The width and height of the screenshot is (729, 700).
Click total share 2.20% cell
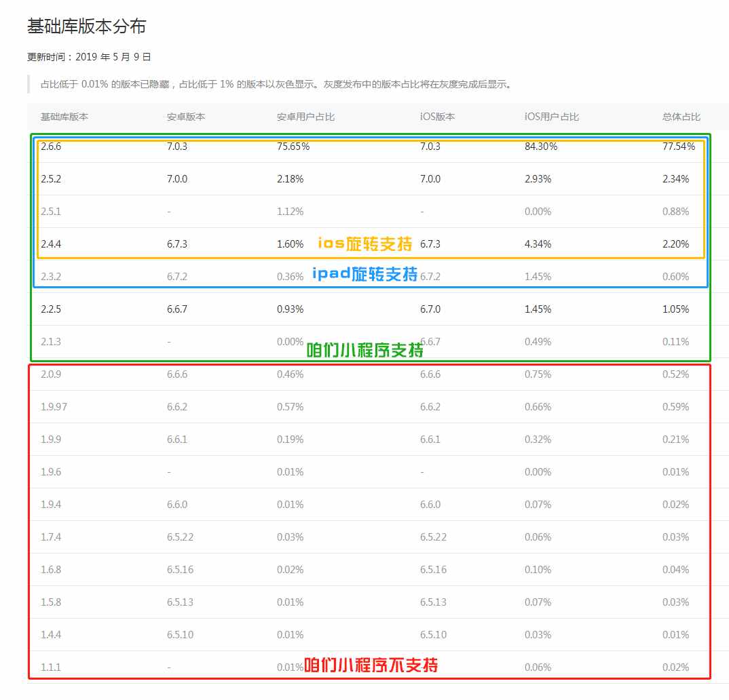tap(675, 244)
